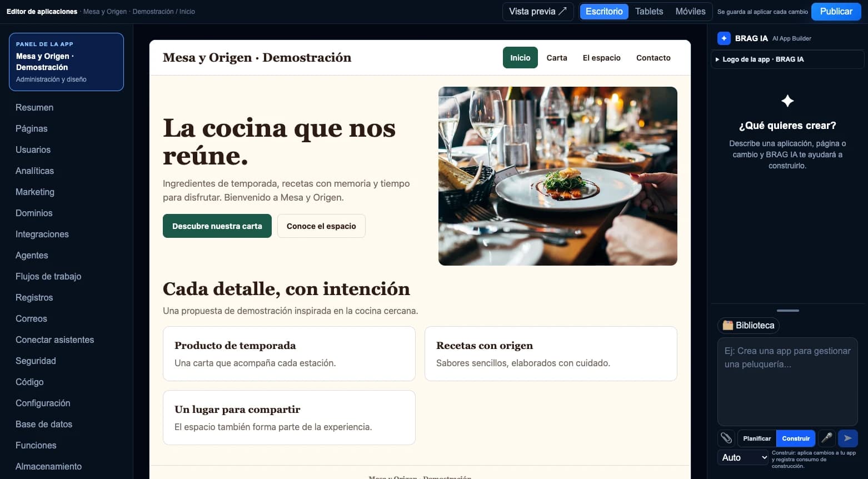The height and width of the screenshot is (479, 868).
Task: Click the send arrow button
Action: pyautogui.click(x=848, y=438)
